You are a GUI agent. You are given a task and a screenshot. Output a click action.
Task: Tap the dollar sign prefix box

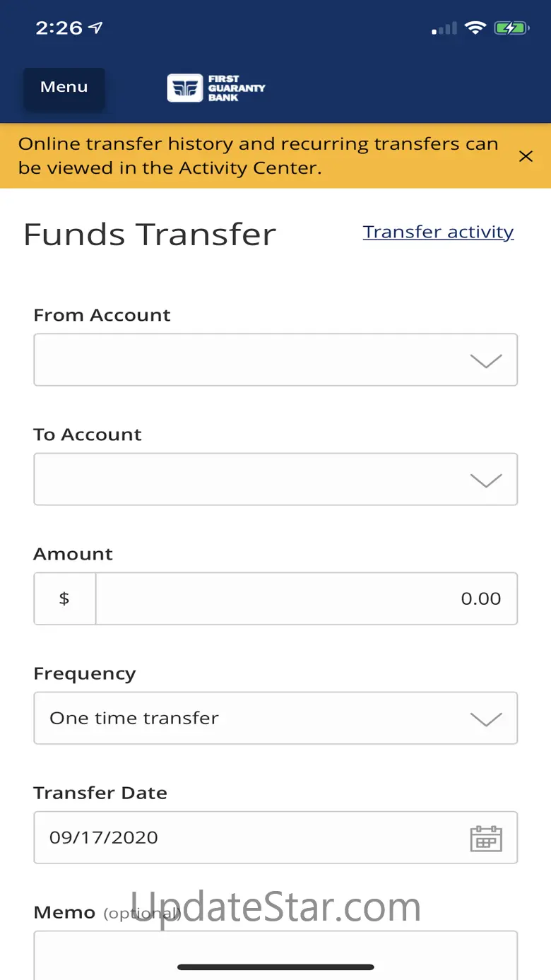click(x=64, y=598)
